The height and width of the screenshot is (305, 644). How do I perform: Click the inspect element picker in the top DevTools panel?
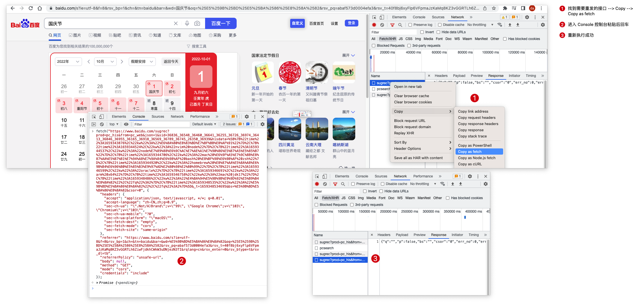point(374,17)
